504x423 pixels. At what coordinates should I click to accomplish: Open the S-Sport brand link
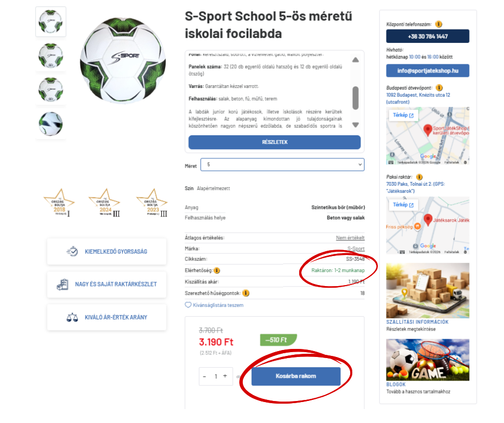(x=356, y=249)
